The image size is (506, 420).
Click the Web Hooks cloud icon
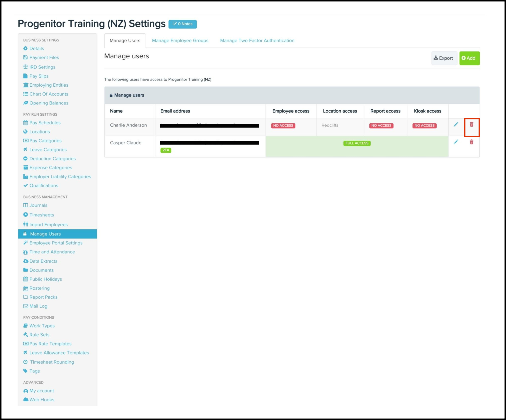point(26,399)
